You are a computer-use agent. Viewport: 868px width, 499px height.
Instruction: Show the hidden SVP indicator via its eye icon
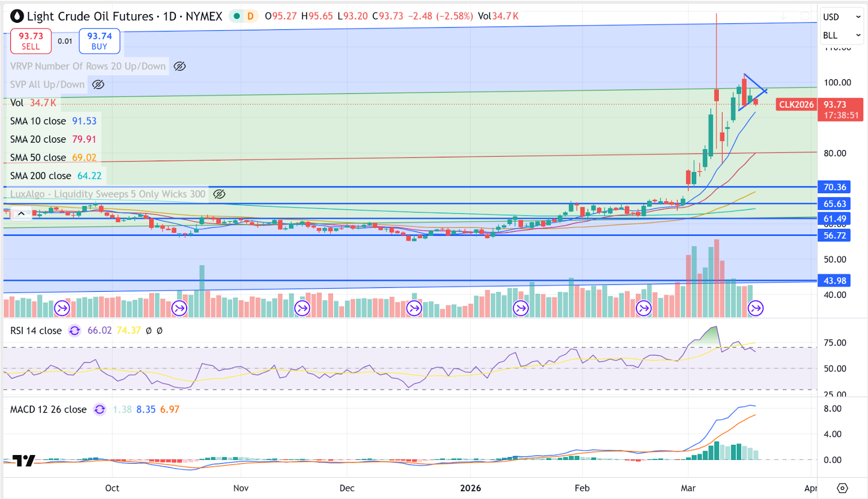[98, 85]
